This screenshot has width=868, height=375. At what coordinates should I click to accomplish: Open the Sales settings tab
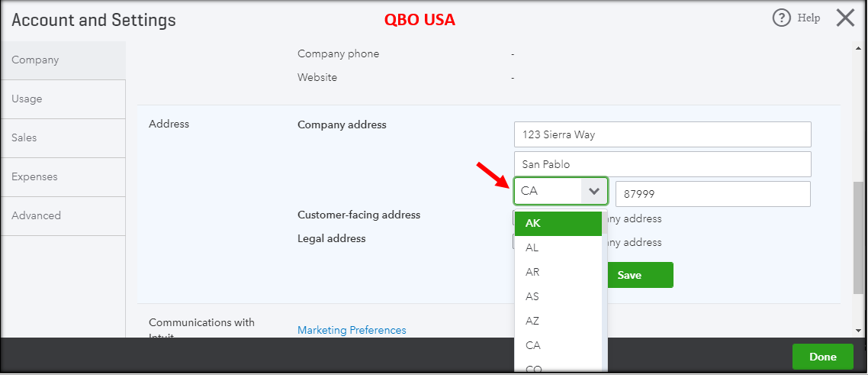pos(63,138)
